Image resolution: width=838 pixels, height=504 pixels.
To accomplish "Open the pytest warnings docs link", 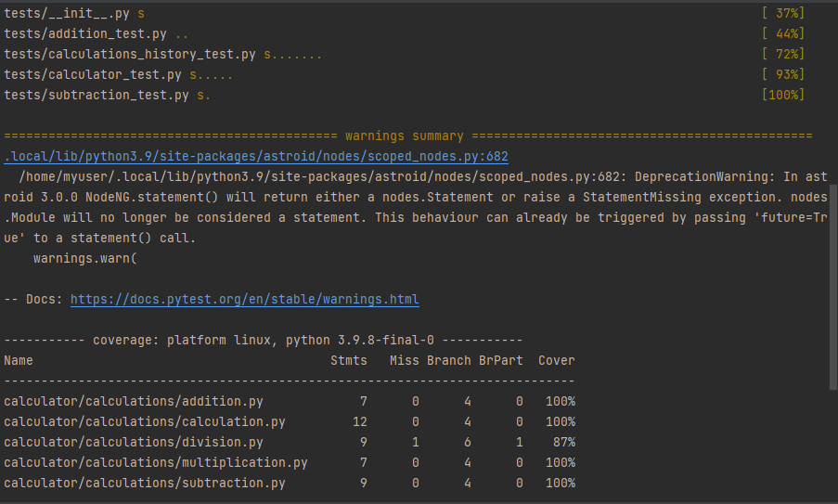I will 245,299.
